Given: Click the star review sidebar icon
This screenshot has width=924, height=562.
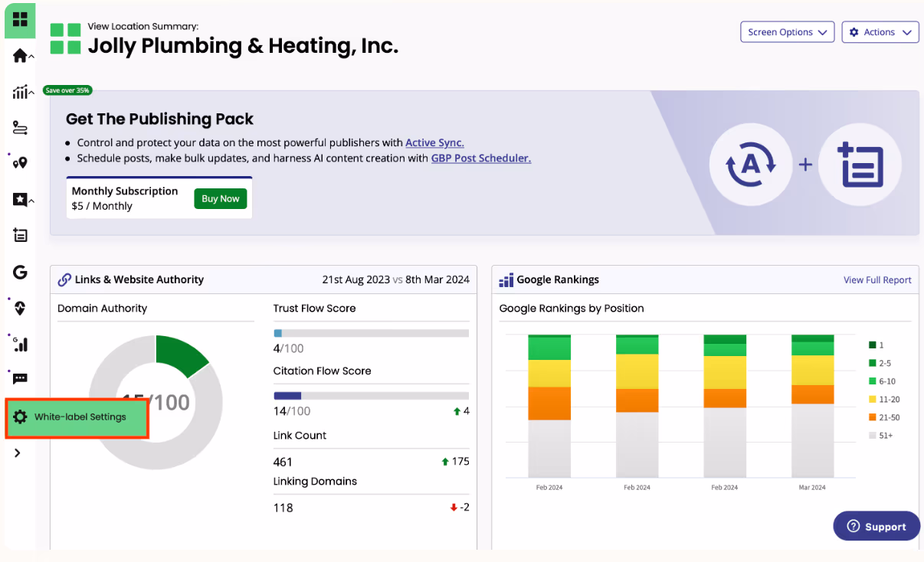Looking at the screenshot, I should point(20,200).
